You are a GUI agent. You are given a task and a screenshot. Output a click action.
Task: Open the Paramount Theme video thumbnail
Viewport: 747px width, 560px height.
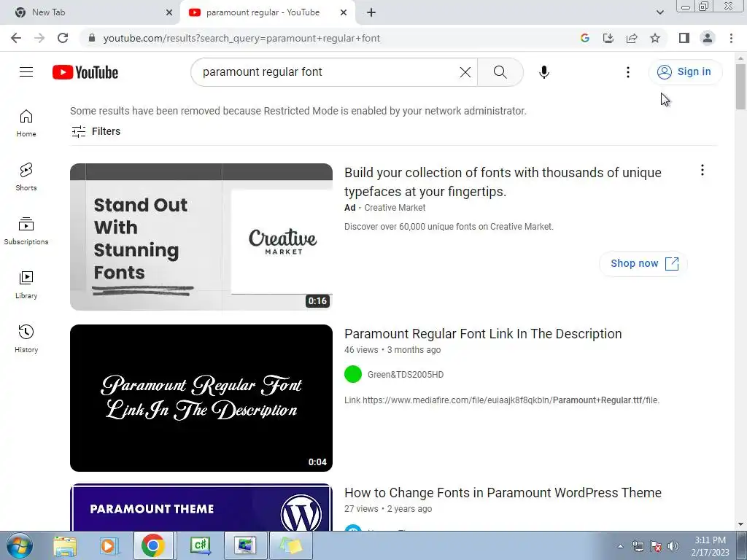point(201,507)
